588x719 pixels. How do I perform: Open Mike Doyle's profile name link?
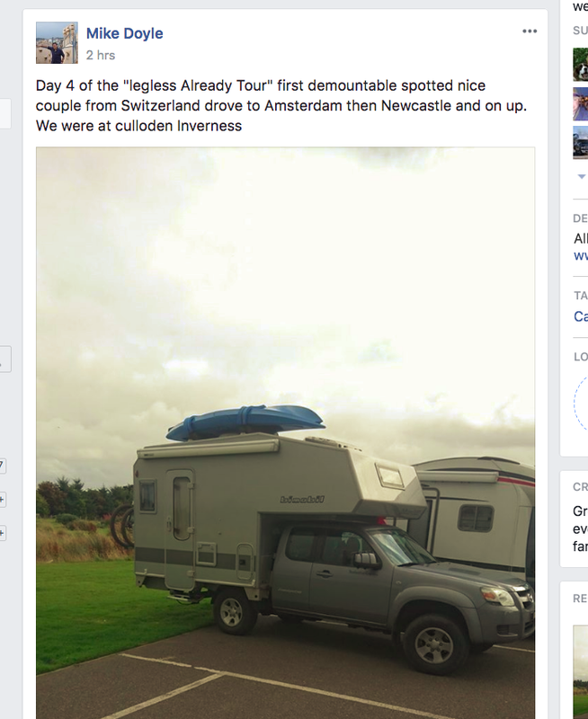(125, 33)
